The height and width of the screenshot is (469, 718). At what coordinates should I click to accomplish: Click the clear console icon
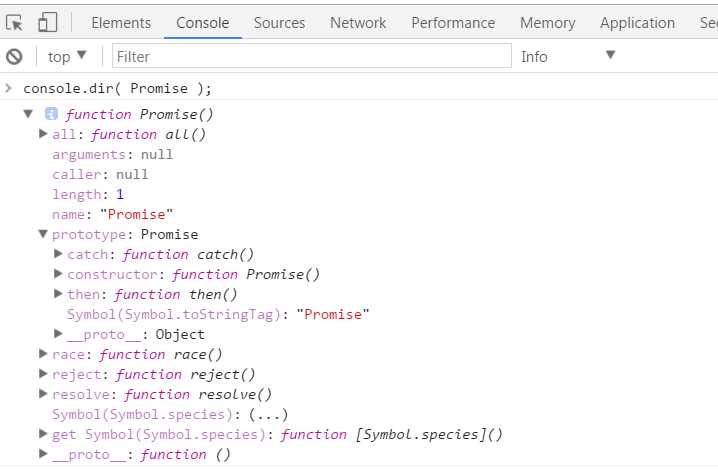click(x=15, y=57)
